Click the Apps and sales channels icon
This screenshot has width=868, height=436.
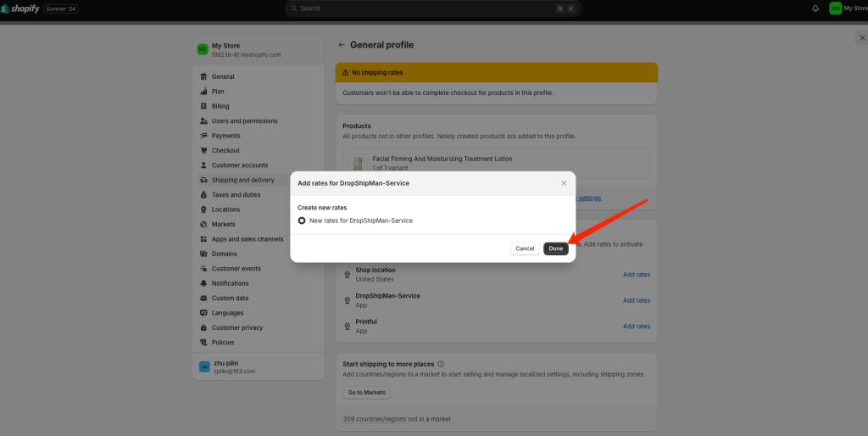click(x=203, y=239)
